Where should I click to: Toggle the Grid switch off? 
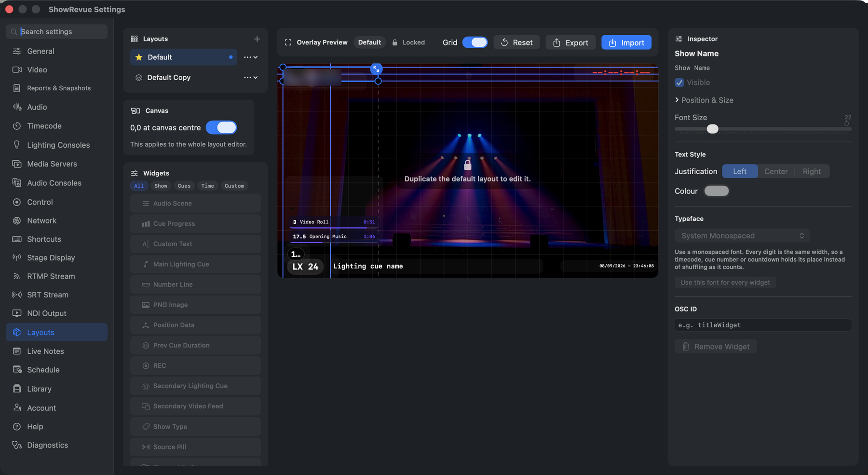tap(475, 42)
